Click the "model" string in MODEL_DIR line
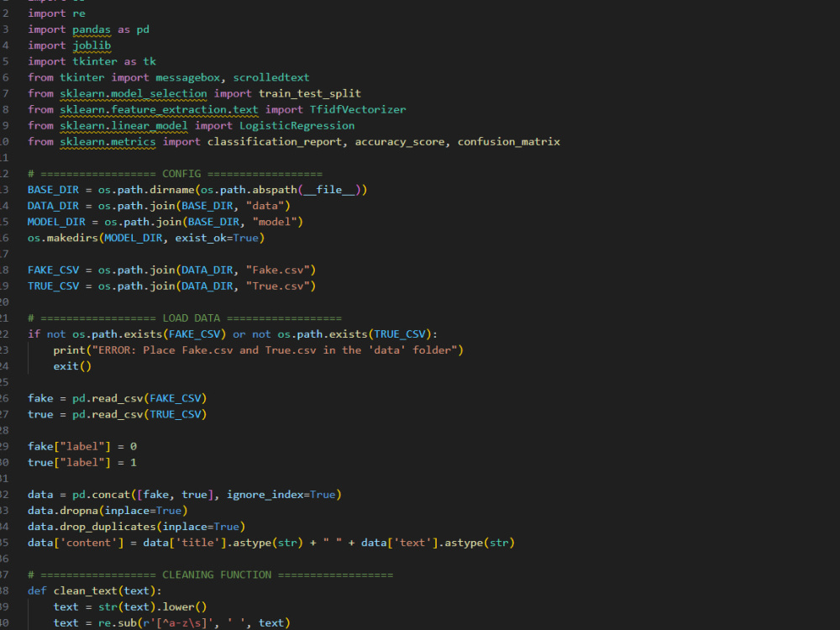The height and width of the screenshot is (630, 840). coord(275,223)
